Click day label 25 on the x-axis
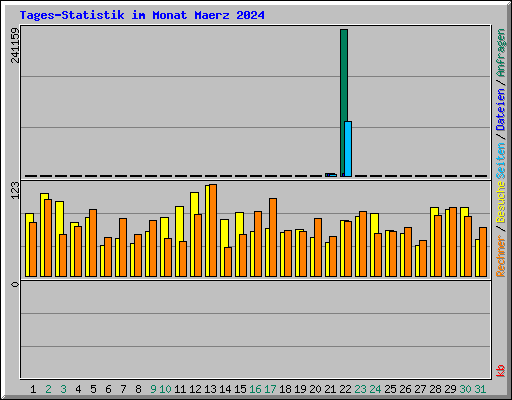The width and height of the screenshot is (512, 400). (390, 389)
